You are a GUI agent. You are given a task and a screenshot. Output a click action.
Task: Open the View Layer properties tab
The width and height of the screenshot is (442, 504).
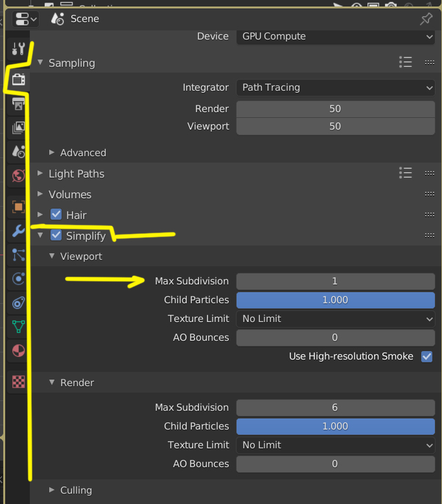(x=19, y=128)
